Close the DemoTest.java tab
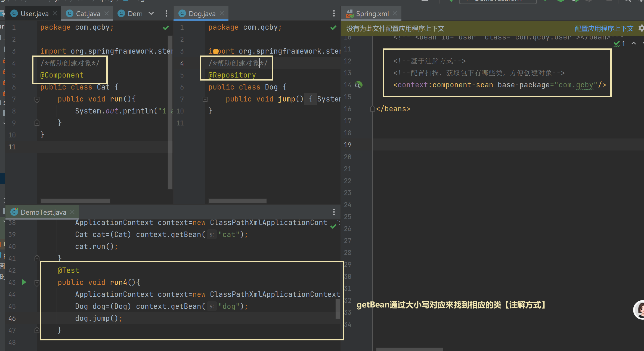 pyautogui.click(x=72, y=212)
